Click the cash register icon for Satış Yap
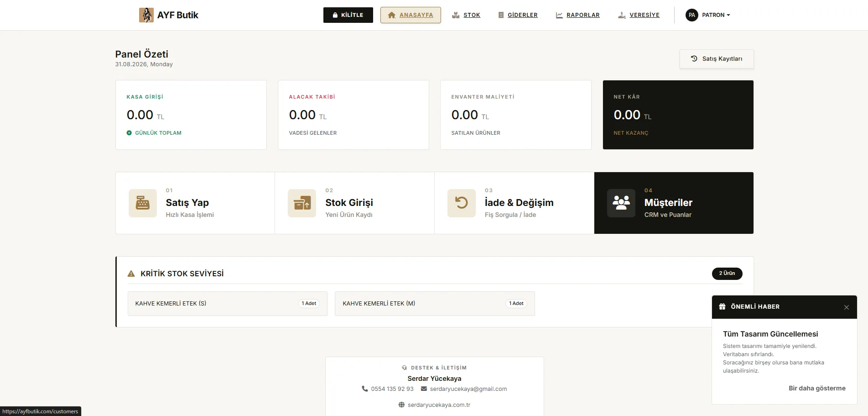Image resolution: width=868 pixels, height=416 pixels. (x=143, y=203)
